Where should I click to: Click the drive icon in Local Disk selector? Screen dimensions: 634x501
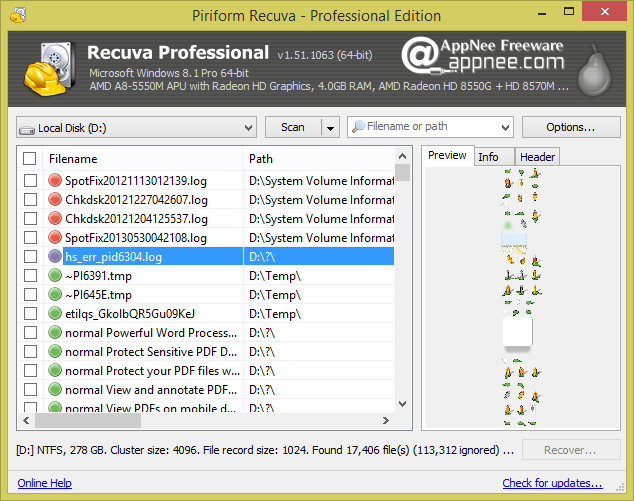click(27, 129)
